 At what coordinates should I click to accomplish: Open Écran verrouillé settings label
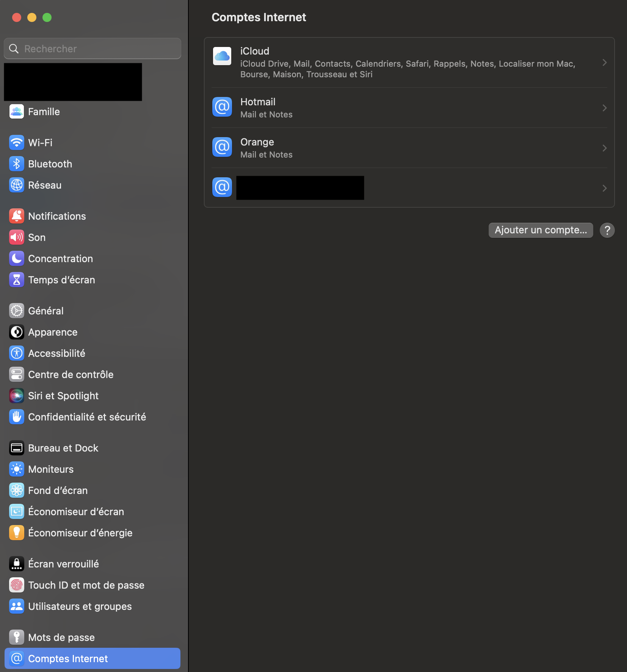tap(64, 564)
